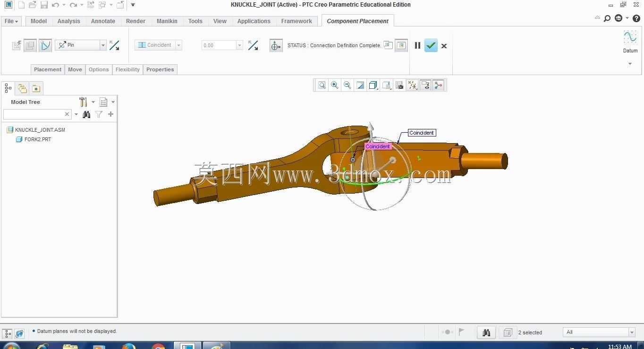Show component in a separate window
The height and width of the screenshot is (349, 644).
pyautogui.click(x=388, y=45)
